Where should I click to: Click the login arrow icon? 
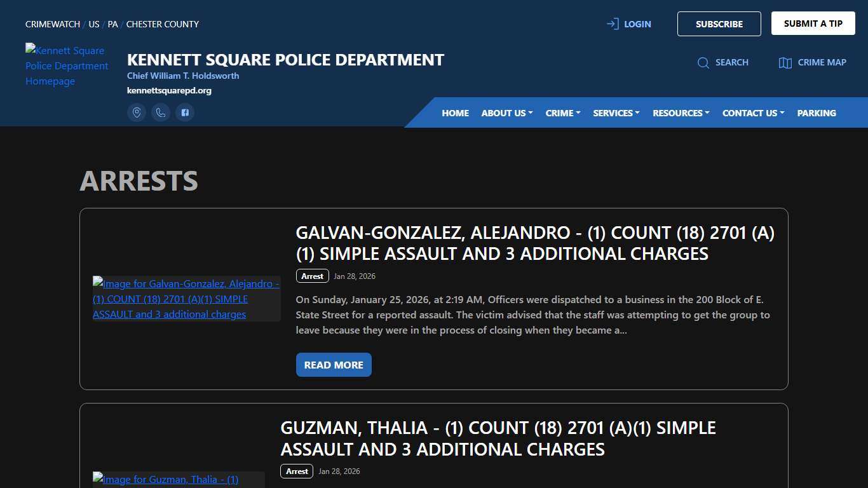click(611, 24)
